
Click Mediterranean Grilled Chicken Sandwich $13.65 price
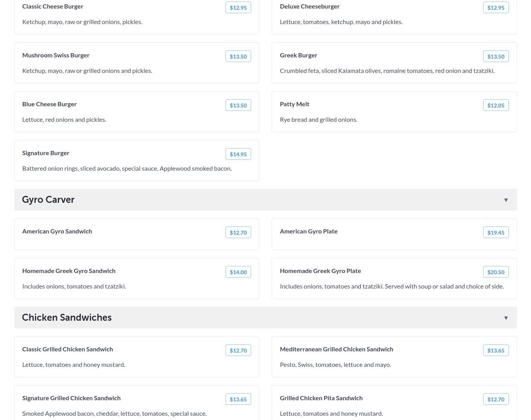(x=496, y=350)
